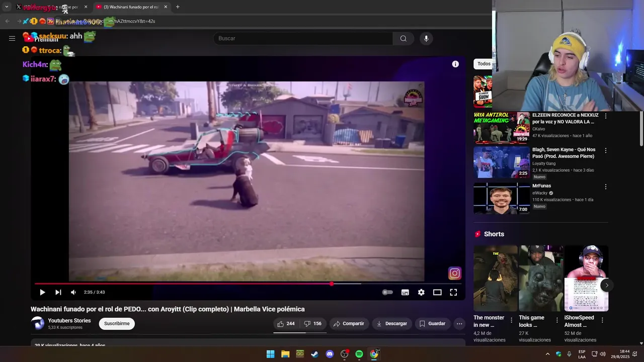
Task: Switch to the Wachinani funado browser tab
Action: (x=131, y=7)
